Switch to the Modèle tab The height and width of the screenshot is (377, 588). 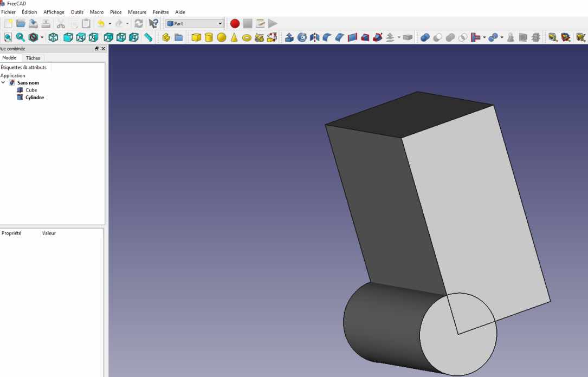click(x=9, y=58)
